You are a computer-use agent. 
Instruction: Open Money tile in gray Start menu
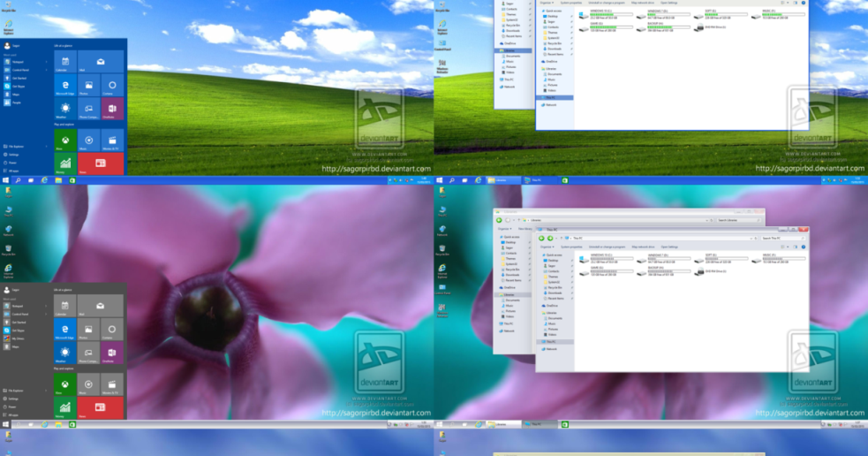pyautogui.click(x=64, y=408)
